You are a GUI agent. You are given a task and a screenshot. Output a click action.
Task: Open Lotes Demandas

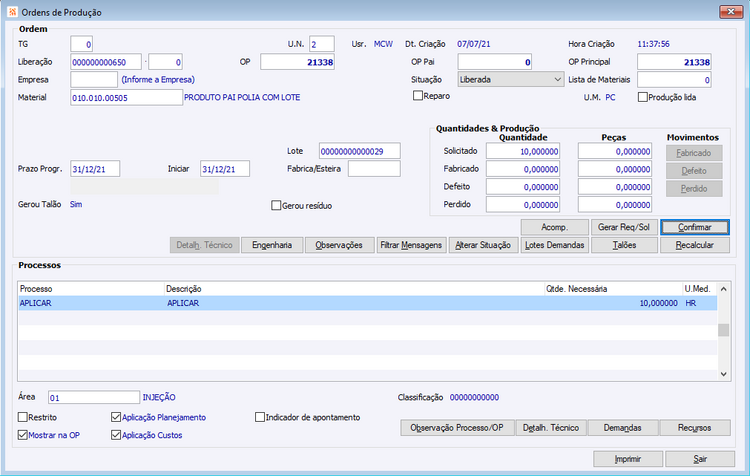(554, 245)
